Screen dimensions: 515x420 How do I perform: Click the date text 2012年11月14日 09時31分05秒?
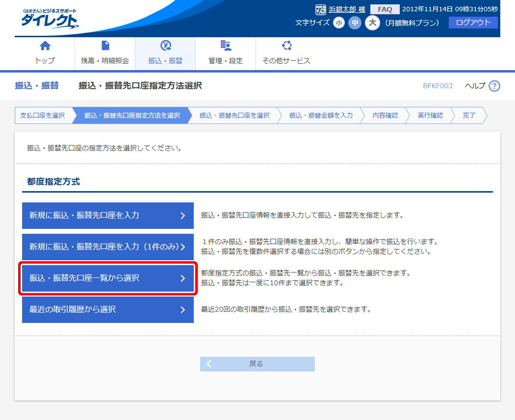coord(450,9)
